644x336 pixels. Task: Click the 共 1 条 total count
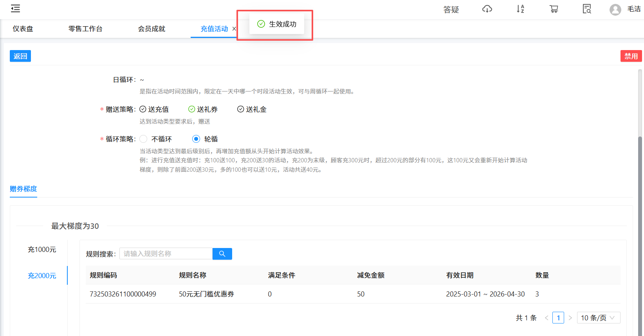(x=526, y=318)
